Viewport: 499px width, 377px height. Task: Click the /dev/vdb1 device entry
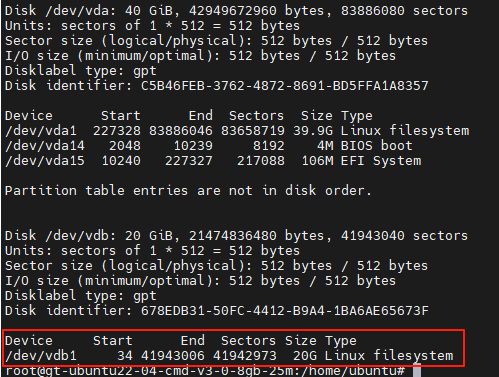pos(41,356)
